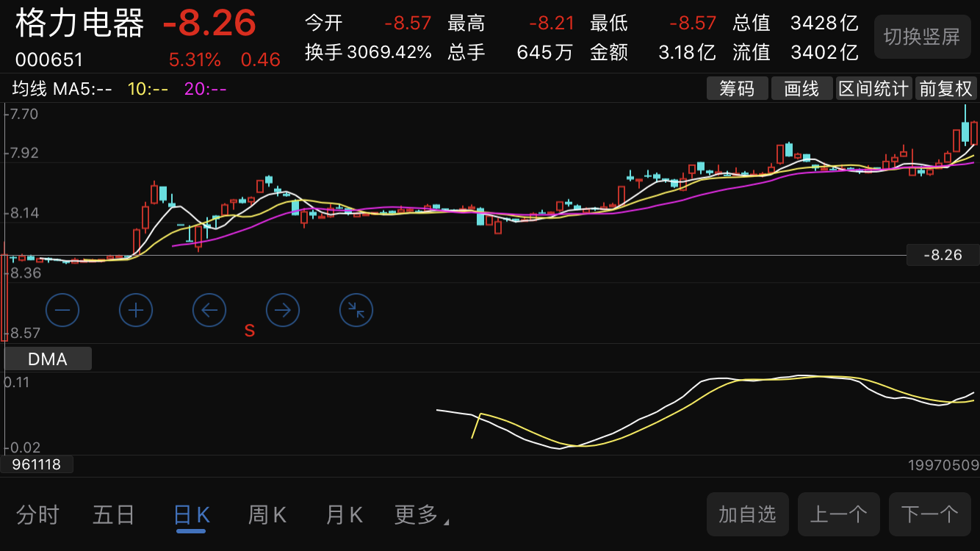Click the current price -8.26 in header
This screenshot has height=551, width=980.
click(209, 23)
